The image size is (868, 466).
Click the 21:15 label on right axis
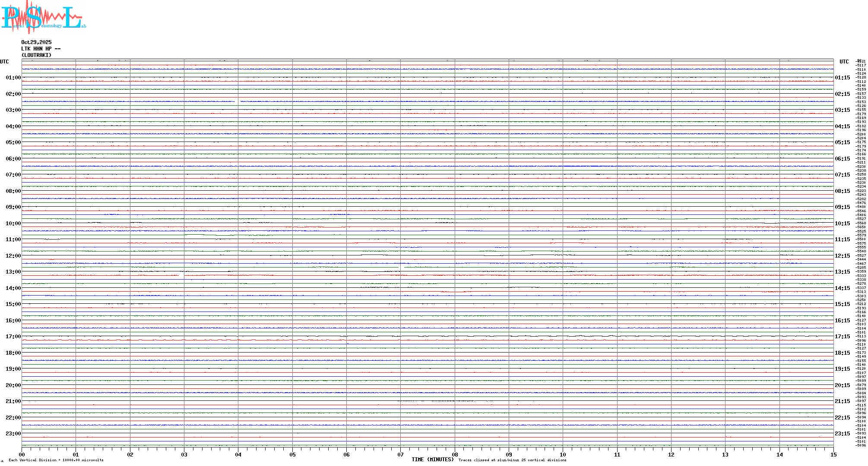pos(842,401)
